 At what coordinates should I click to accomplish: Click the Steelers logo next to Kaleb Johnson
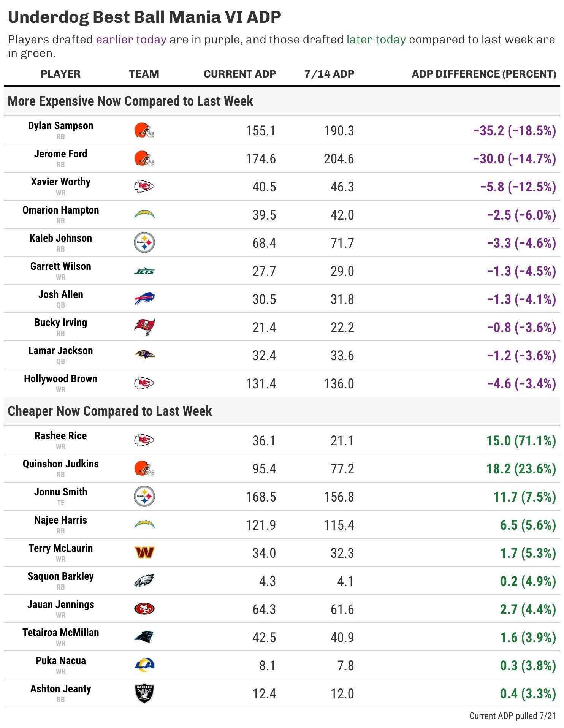pyautogui.click(x=144, y=243)
